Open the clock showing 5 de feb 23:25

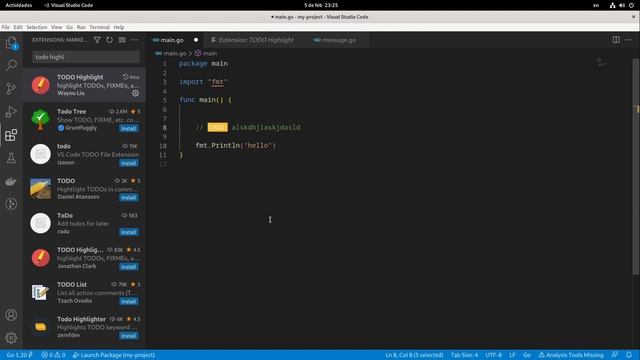321,5
